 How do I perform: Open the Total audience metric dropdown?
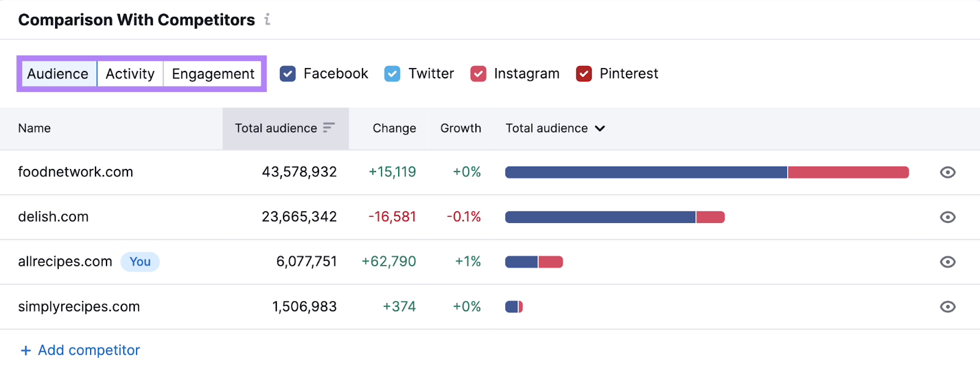click(x=600, y=128)
